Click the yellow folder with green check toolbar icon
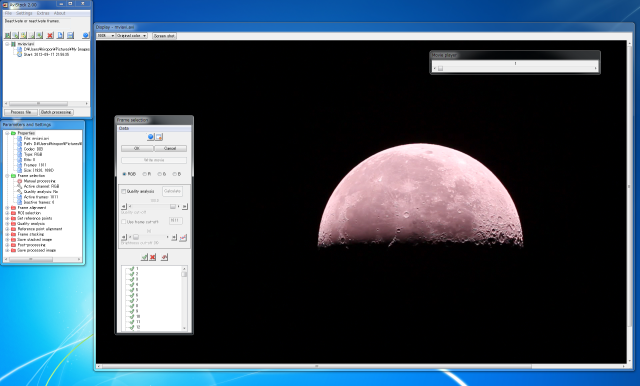This screenshot has height=386, width=640. [24, 35]
